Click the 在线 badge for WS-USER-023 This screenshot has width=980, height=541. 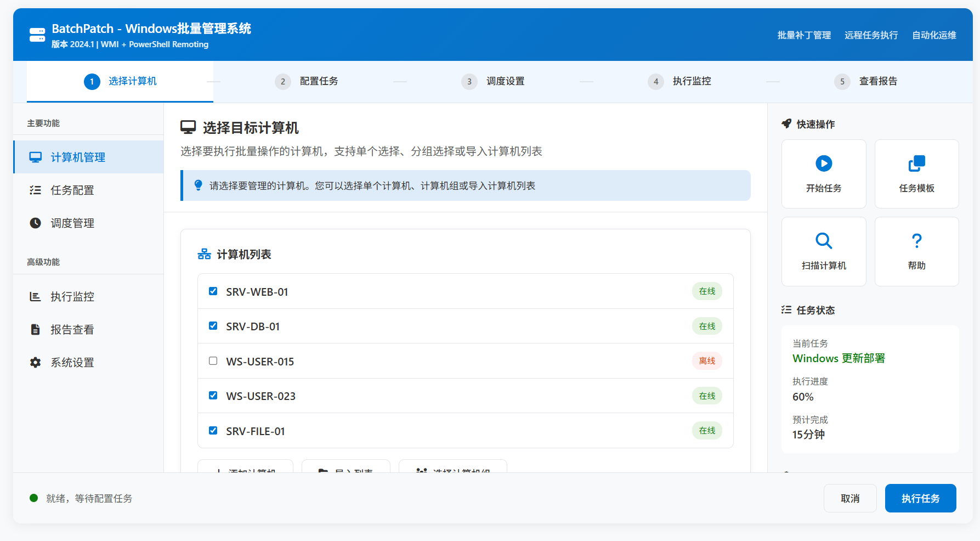[707, 396]
